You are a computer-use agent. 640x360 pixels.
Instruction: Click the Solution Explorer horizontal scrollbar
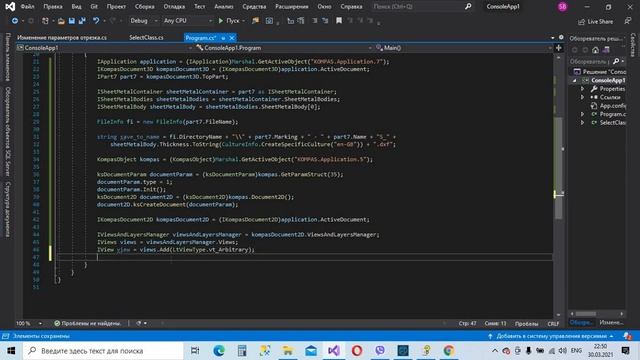[x=586, y=314]
